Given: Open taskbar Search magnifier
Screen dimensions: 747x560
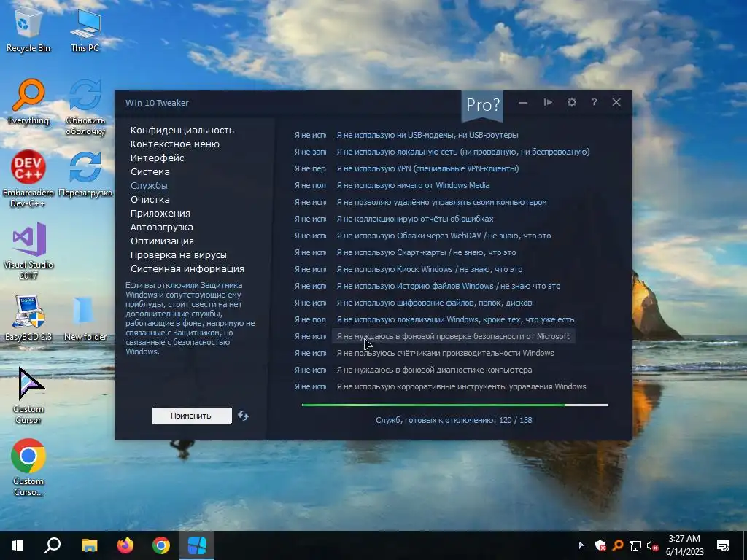Looking at the screenshot, I should coord(53,545).
